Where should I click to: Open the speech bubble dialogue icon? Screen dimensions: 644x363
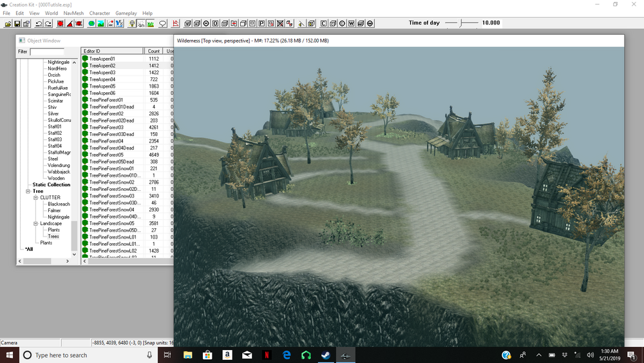[163, 23]
